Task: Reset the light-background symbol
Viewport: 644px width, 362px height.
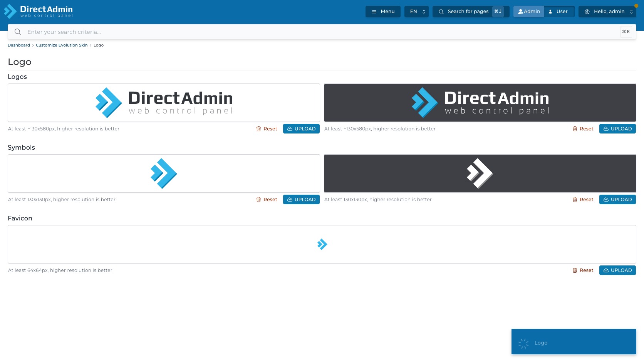Action: (267, 200)
